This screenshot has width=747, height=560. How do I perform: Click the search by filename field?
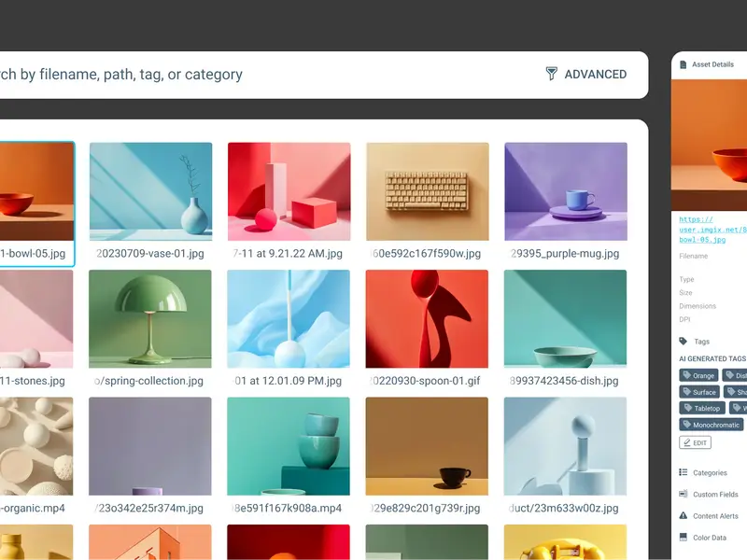(x=267, y=75)
